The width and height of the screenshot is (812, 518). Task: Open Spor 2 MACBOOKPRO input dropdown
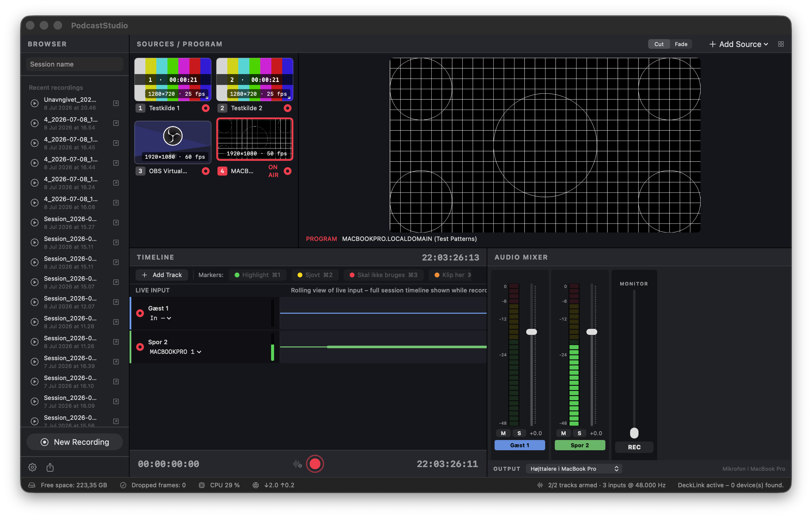tap(175, 352)
